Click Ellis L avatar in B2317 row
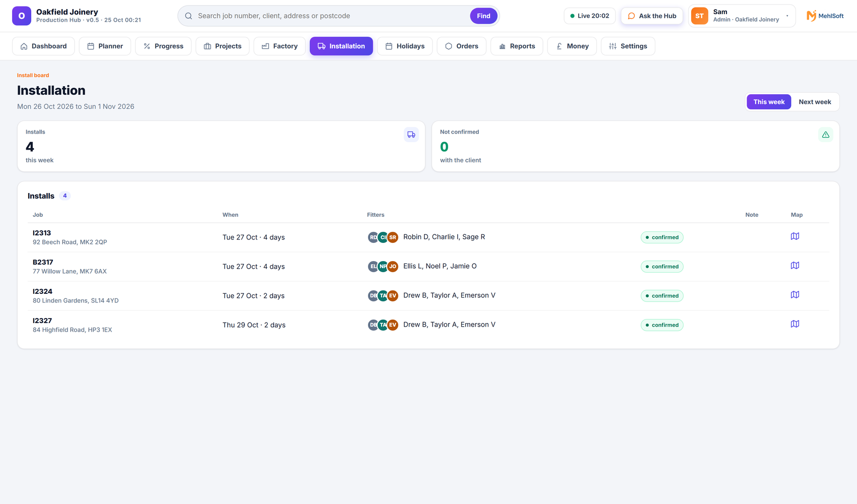This screenshot has width=857, height=504. click(373, 267)
